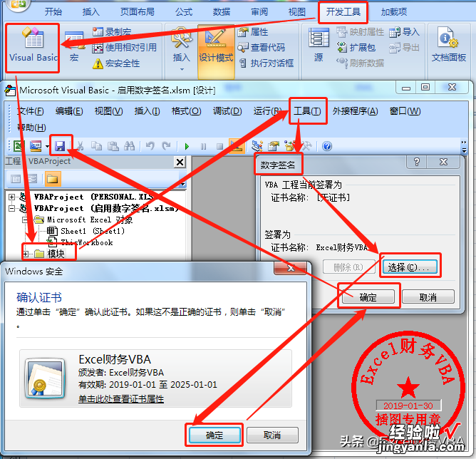This screenshot has width=476, height=459.
Task: Open the Insert object dropdown arrow
Action: pyautogui.click(x=47, y=146)
